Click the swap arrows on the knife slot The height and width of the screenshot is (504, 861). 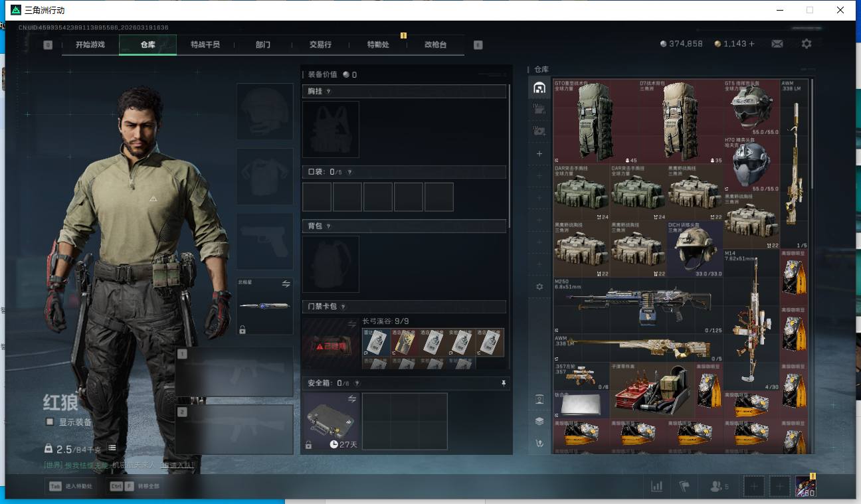(x=286, y=284)
